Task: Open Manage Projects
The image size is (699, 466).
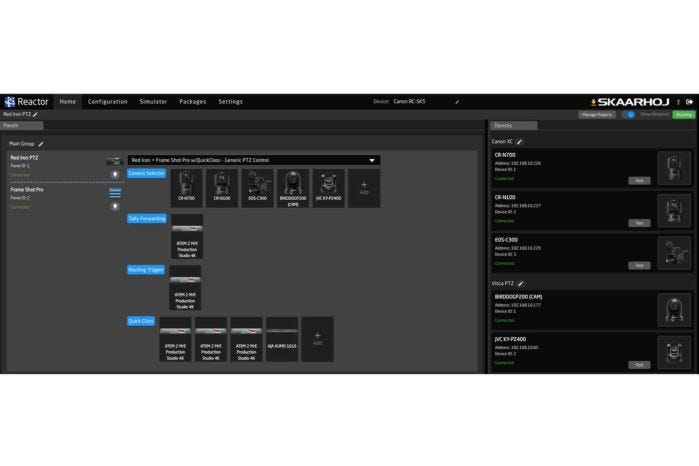Action: click(597, 115)
